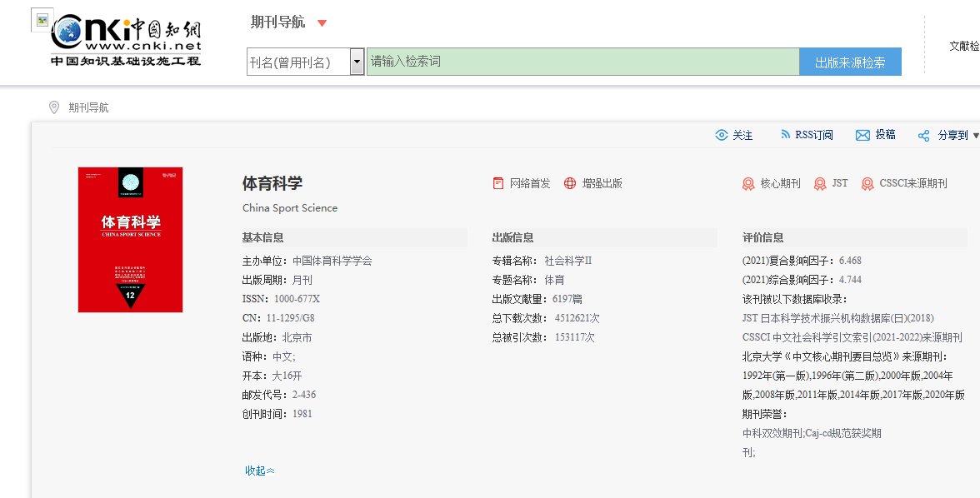Click the RSS feed icon
Image resolution: width=980 pixels, height=498 pixels.
click(x=786, y=134)
